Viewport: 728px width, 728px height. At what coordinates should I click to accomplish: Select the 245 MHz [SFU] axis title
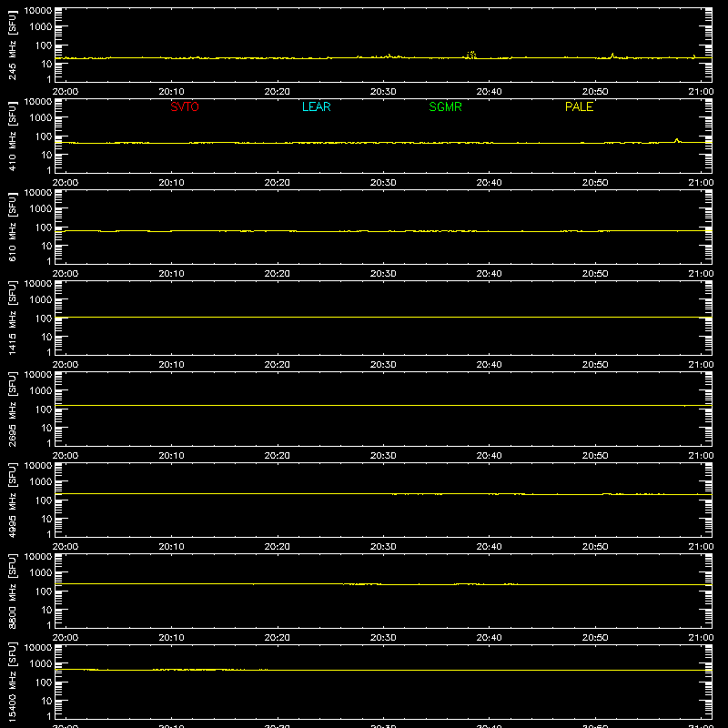[x=13, y=45]
